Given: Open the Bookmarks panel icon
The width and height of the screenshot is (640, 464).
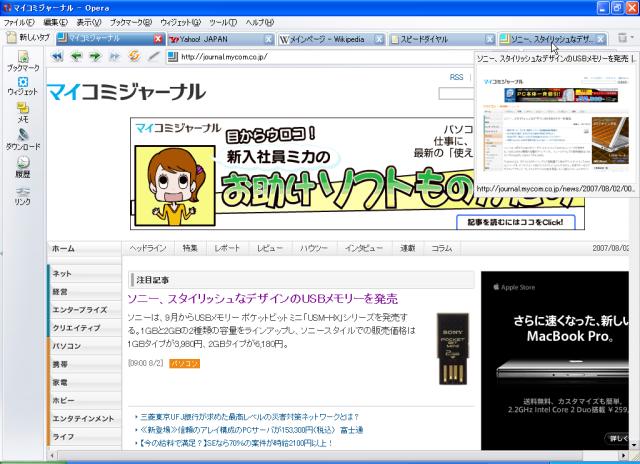Looking at the screenshot, I should click(23, 61).
